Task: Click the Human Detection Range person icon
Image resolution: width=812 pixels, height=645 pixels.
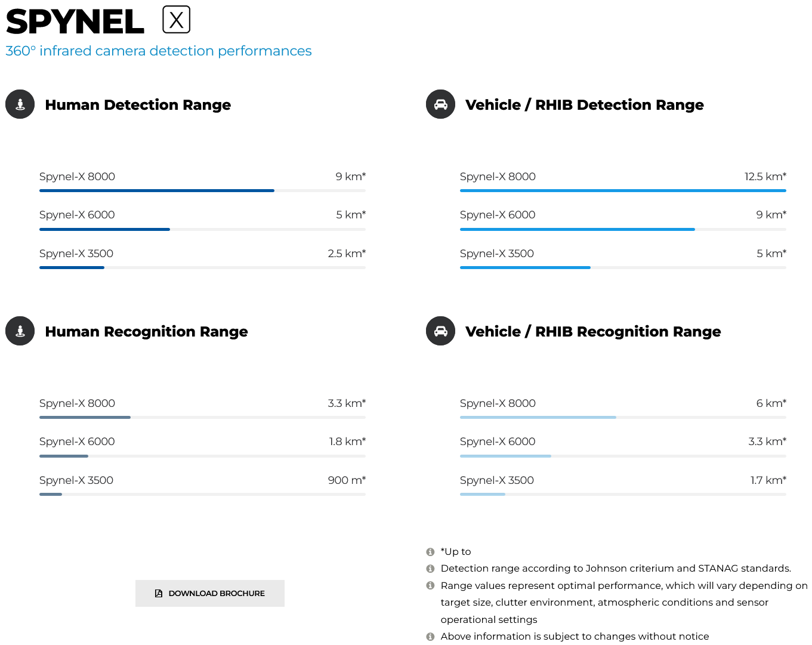Action: pos(20,104)
